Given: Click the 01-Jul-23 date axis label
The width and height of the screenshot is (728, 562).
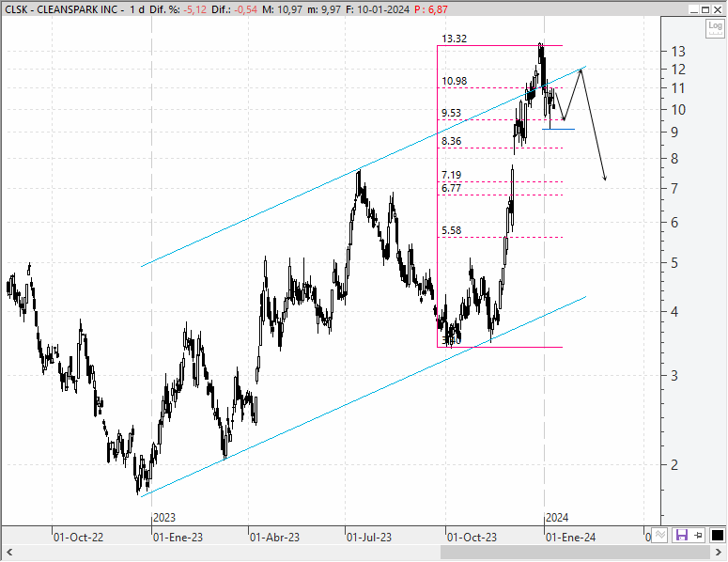Looking at the screenshot, I should (369, 538).
